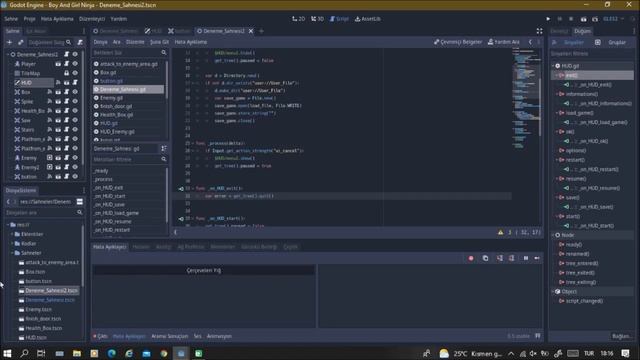Open the Animasyon bottom panel
The height and width of the screenshot is (360, 640).
219,336
